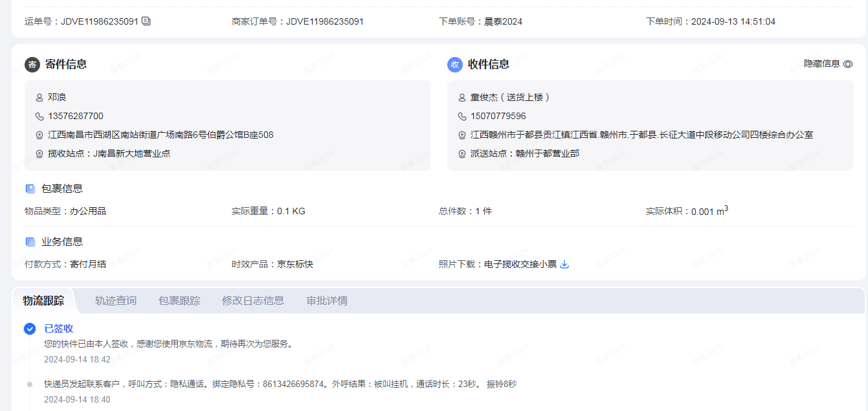
Task: Open the 包裹跟踪 tab
Action: tap(179, 300)
